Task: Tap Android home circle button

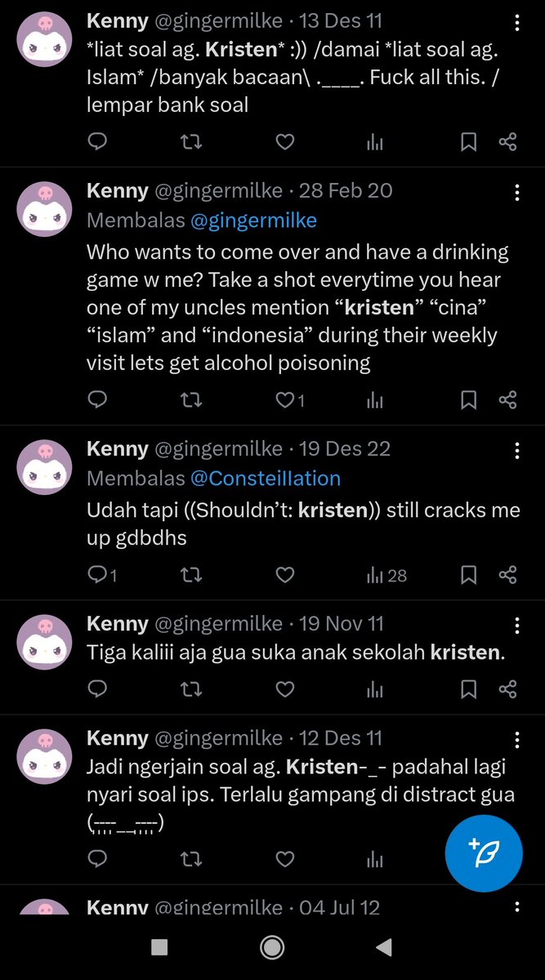Action: click(x=272, y=947)
